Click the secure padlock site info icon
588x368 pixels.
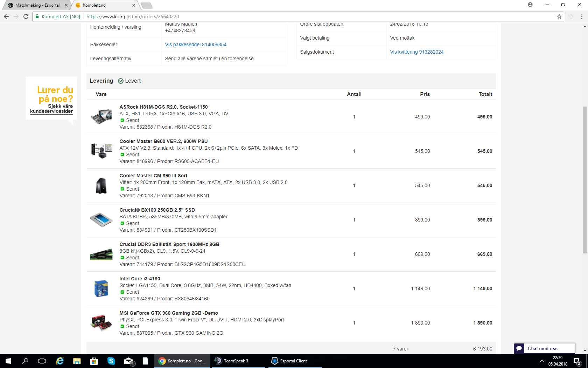pyautogui.click(x=37, y=16)
